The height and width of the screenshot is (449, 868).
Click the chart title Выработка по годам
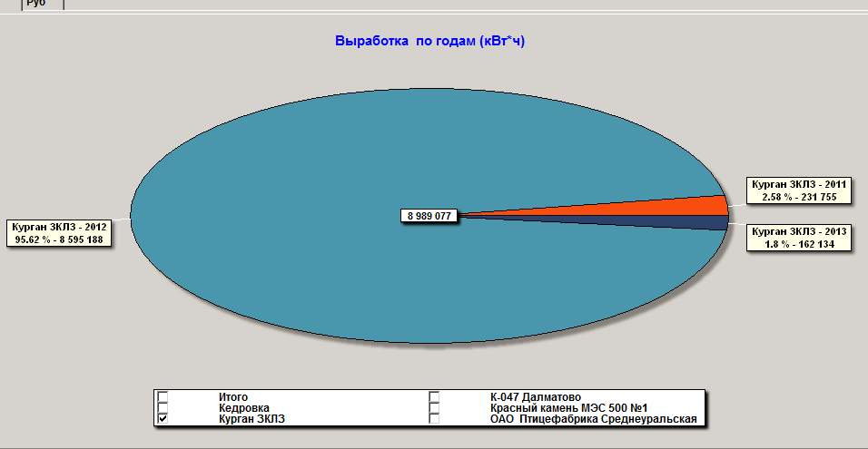pos(429,42)
